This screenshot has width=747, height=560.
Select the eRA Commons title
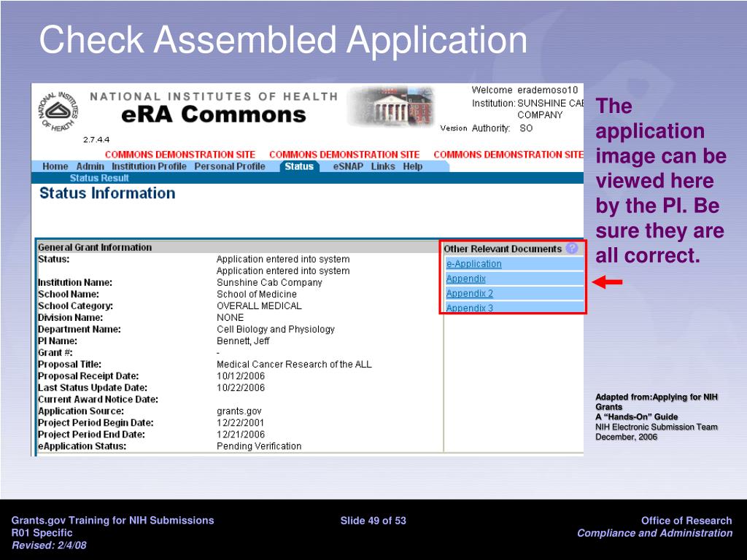[x=214, y=114]
